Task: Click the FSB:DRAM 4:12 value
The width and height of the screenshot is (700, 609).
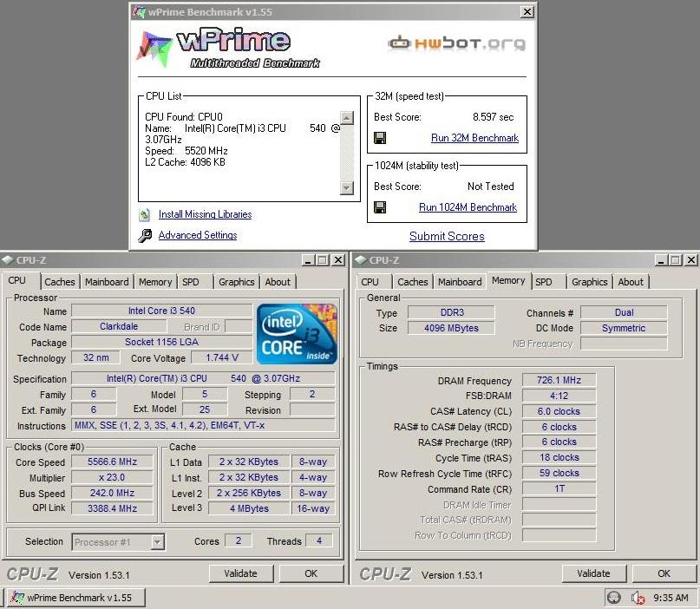Action: click(559, 396)
